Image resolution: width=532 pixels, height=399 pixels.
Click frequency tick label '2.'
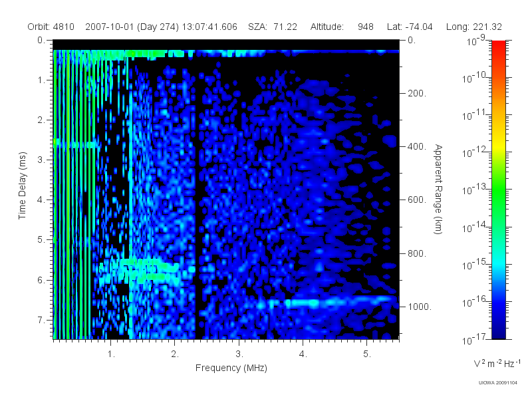point(175,354)
